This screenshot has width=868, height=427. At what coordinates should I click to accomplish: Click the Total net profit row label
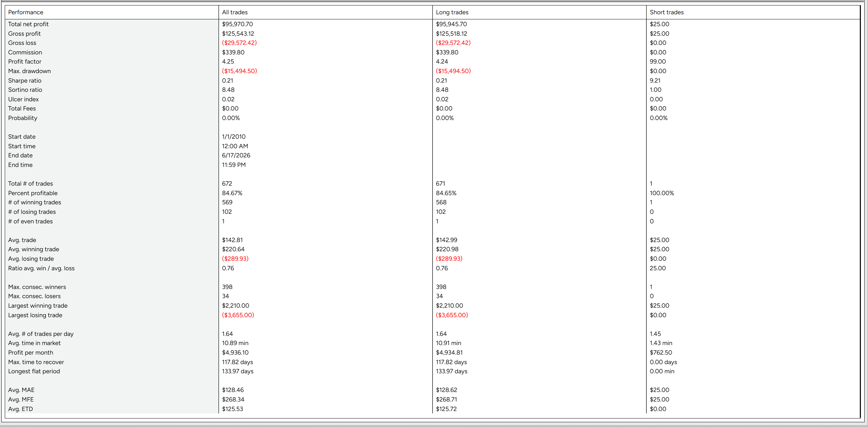coord(28,24)
